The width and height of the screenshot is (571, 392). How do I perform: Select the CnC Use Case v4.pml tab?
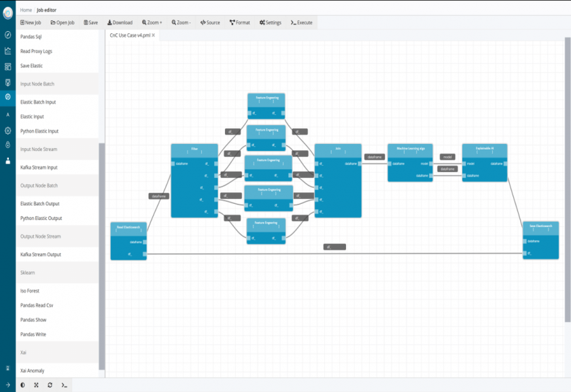[130, 35]
